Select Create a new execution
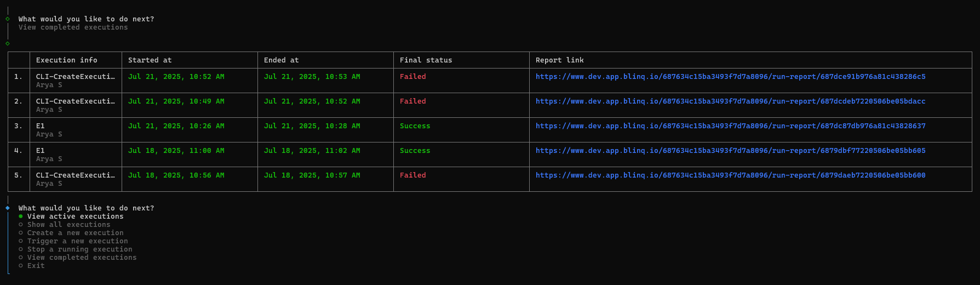Viewport: 980px width, 285px height. (75, 233)
